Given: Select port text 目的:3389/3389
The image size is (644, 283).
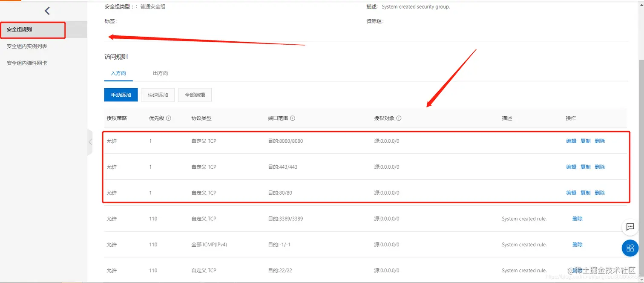Looking at the screenshot, I should (285, 219).
